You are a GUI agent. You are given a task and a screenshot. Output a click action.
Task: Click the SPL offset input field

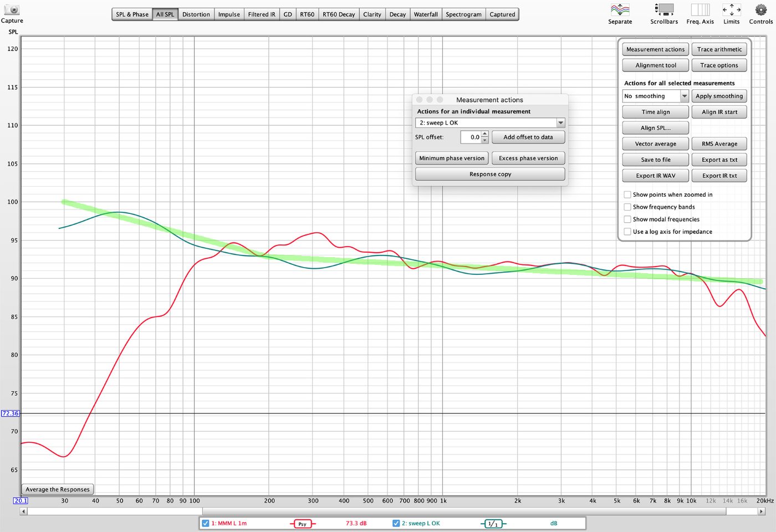click(470, 137)
